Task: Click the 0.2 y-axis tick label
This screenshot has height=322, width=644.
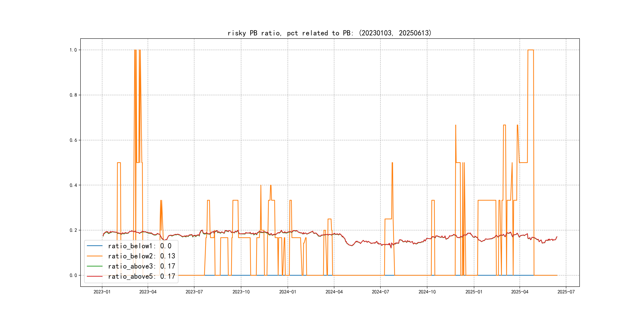Action: (73, 230)
